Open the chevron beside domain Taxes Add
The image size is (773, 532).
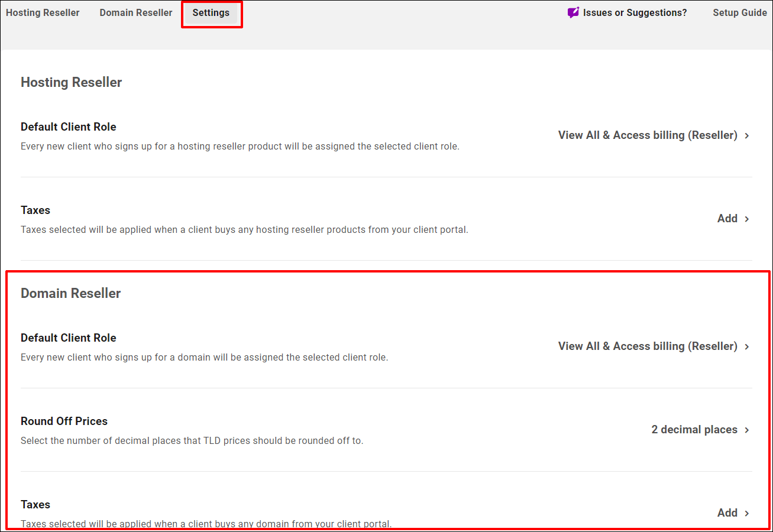coord(746,512)
